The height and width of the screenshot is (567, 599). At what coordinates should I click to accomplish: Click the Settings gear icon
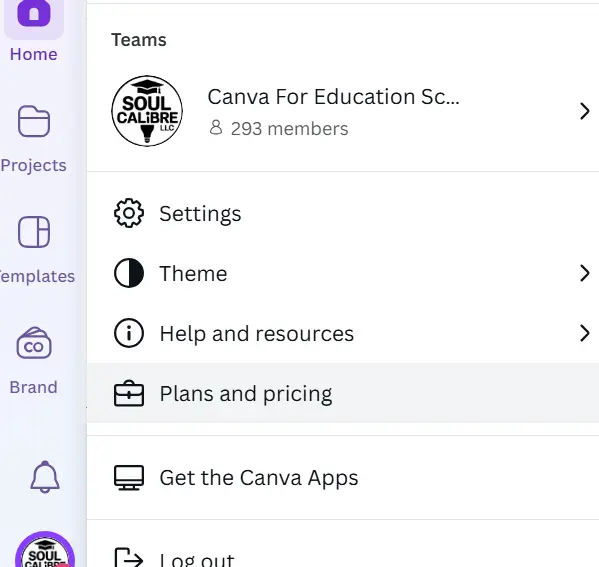click(129, 213)
